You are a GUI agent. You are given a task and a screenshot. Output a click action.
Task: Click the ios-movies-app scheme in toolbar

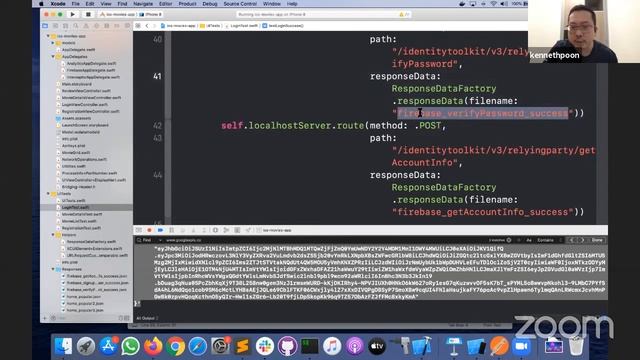(118, 14)
